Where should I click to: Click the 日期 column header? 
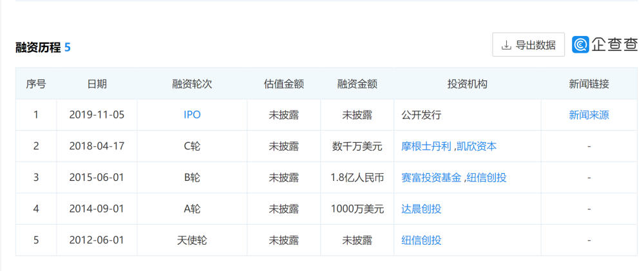click(97, 84)
